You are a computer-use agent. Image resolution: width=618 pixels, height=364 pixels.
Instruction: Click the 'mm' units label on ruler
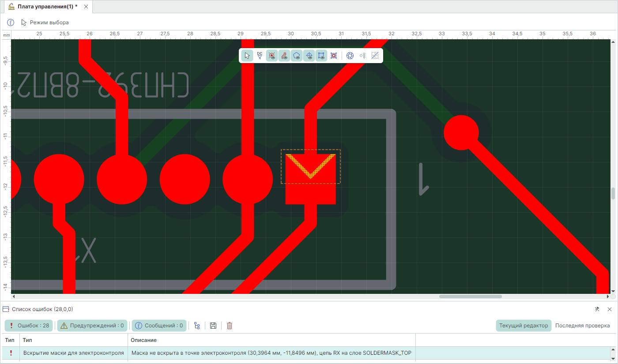[x=6, y=35]
